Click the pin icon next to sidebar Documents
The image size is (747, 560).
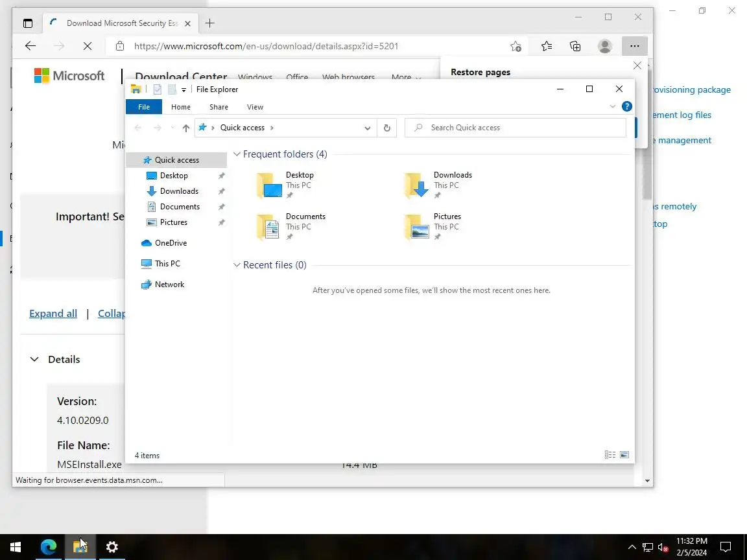coord(222,207)
